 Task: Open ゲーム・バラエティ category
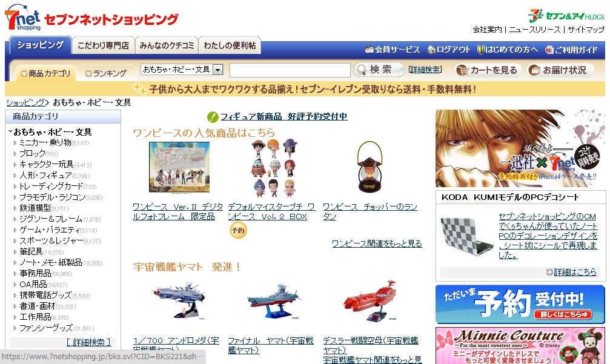(x=50, y=230)
